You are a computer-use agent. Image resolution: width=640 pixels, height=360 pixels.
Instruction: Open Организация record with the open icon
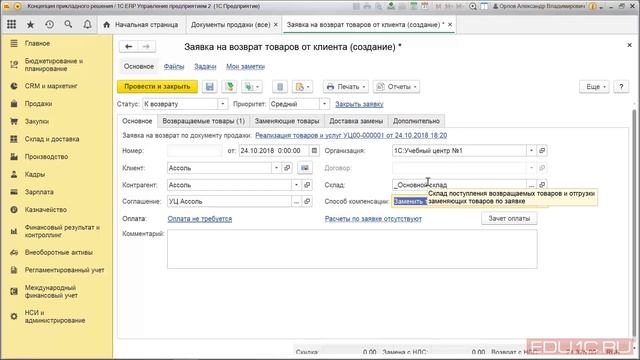coord(542,151)
